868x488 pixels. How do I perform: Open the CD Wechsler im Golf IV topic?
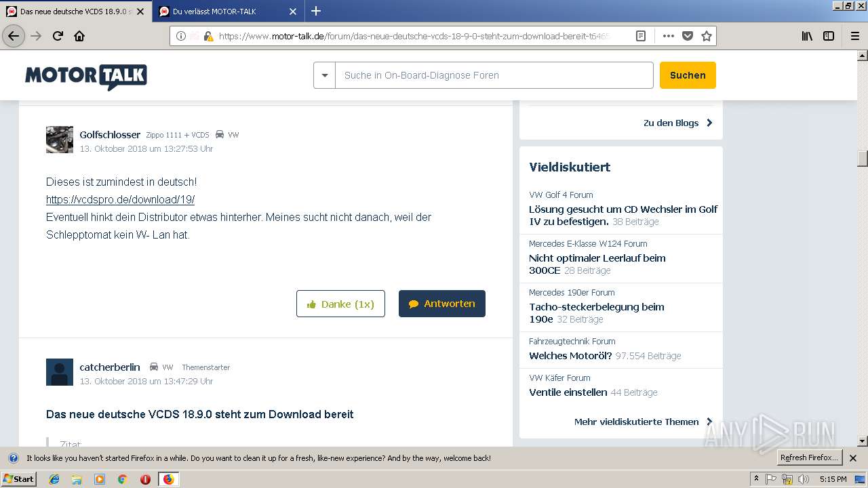(x=623, y=215)
